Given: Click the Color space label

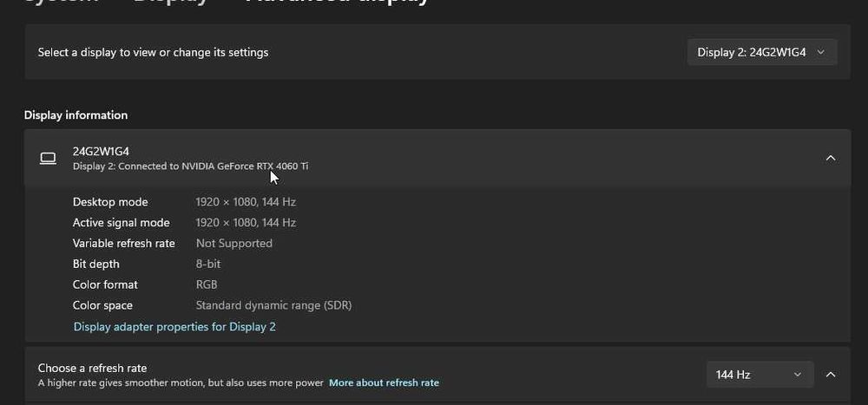Looking at the screenshot, I should click(x=102, y=306).
